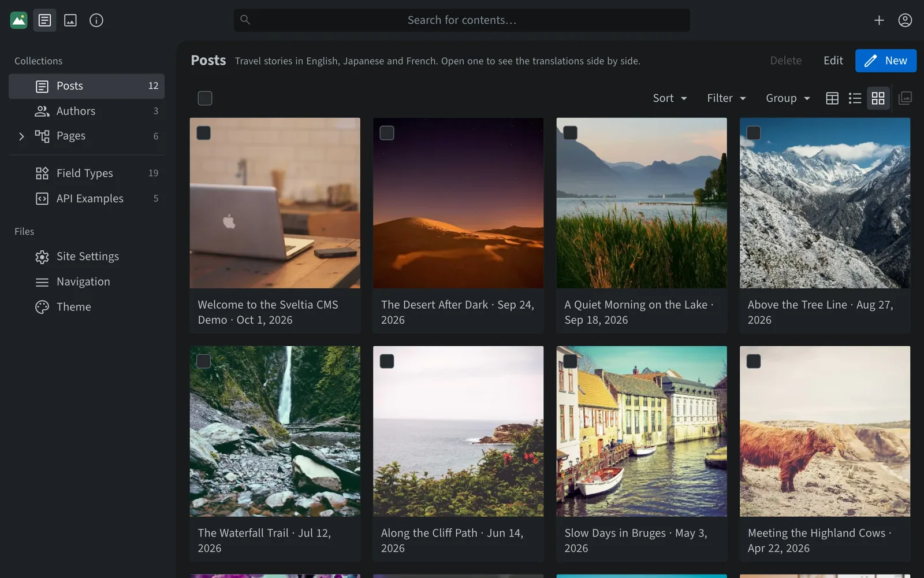Switch to table view icon
The height and width of the screenshot is (578, 924).
pyautogui.click(x=832, y=98)
